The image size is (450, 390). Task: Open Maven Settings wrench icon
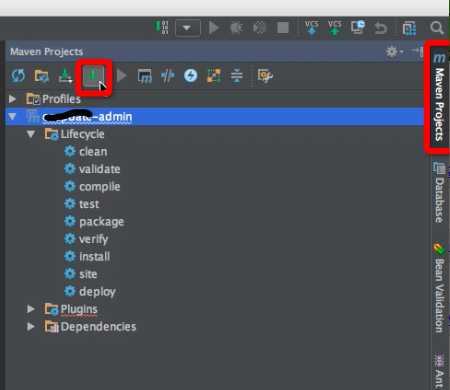pyautogui.click(x=265, y=76)
